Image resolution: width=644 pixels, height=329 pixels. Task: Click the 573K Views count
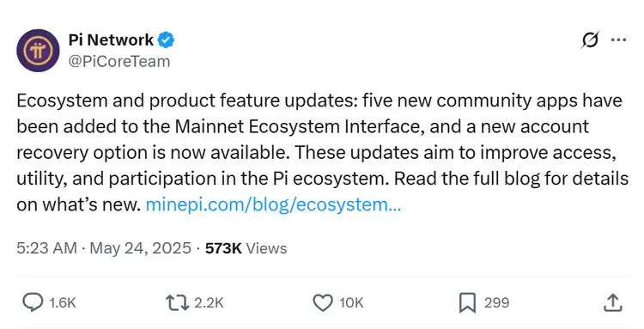coord(246,248)
